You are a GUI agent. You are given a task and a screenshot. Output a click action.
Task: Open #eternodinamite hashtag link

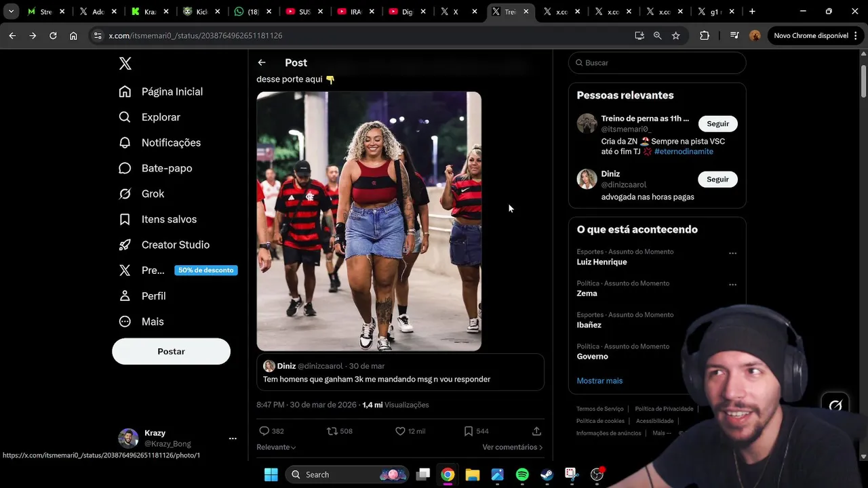[x=684, y=152]
